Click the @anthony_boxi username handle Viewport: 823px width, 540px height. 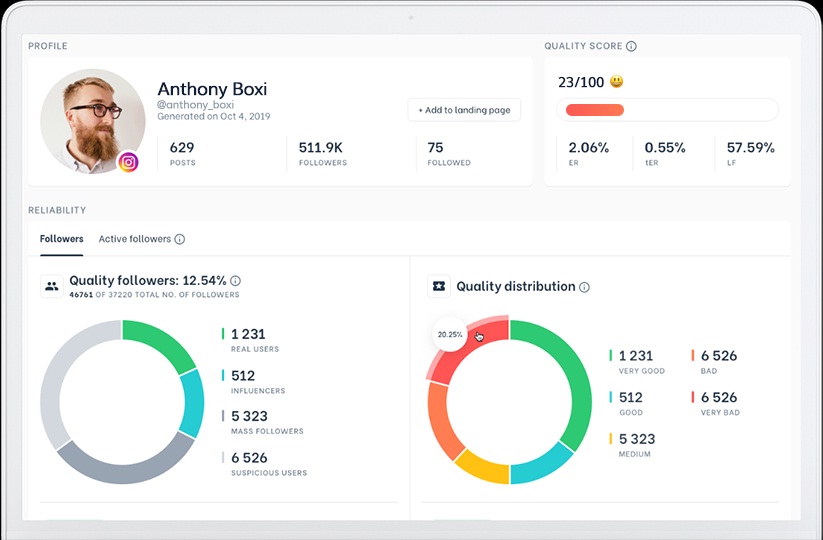coord(195,105)
